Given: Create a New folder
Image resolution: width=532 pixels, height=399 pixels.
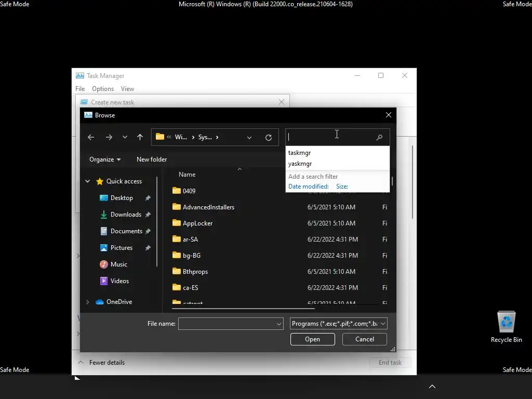Looking at the screenshot, I should point(152,159).
